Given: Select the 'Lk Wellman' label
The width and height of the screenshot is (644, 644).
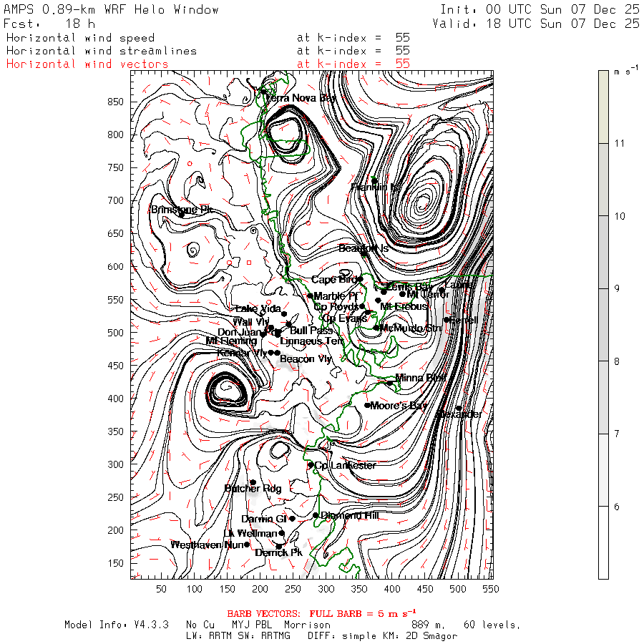Looking at the screenshot, I should (x=250, y=533).
